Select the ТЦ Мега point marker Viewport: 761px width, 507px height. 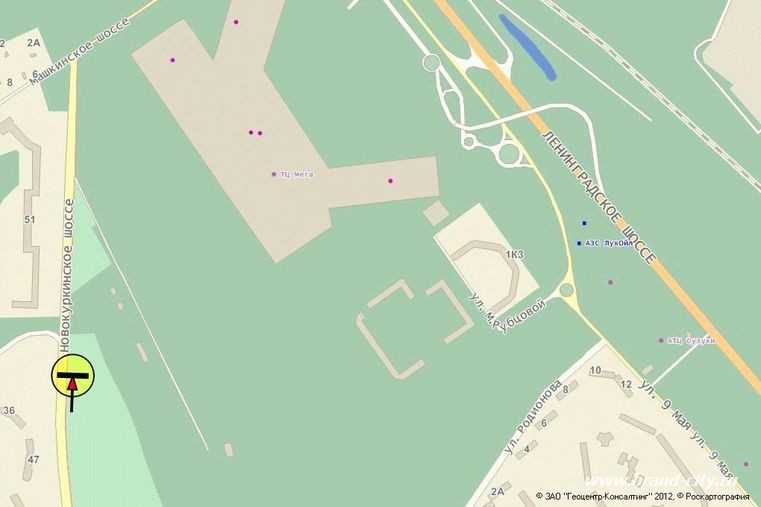[274, 174]
